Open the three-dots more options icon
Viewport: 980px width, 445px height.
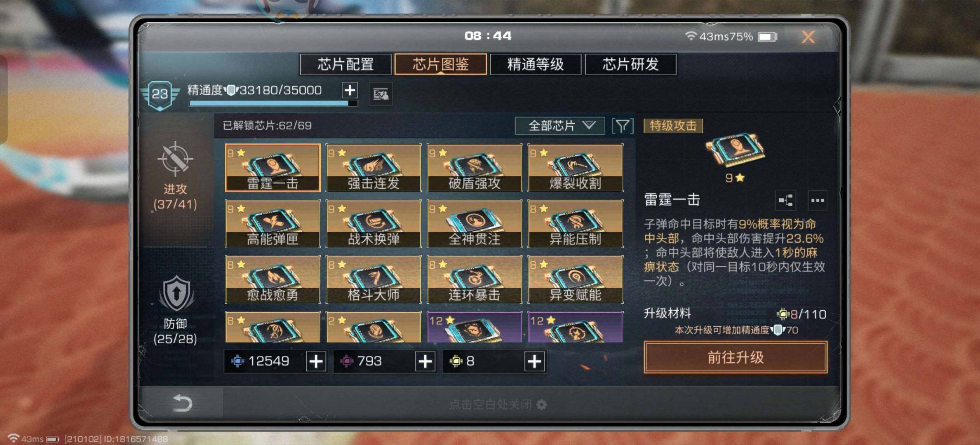[817, 200]
